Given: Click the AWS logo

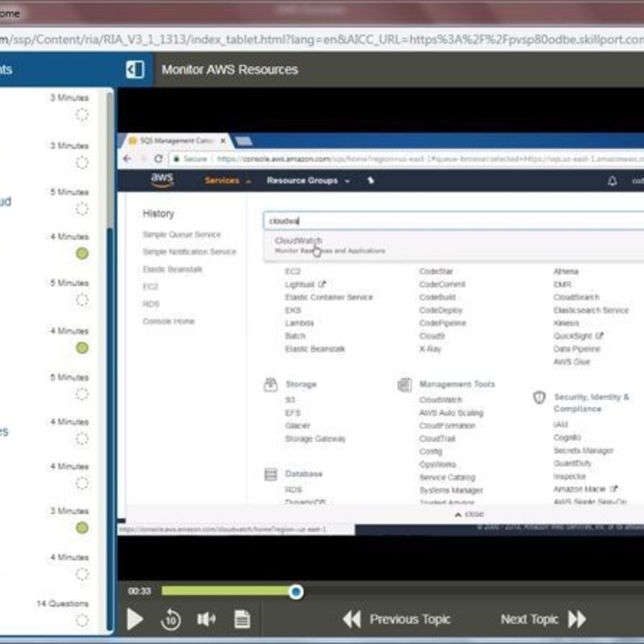Looking at the screenshot, I should 162,180.
